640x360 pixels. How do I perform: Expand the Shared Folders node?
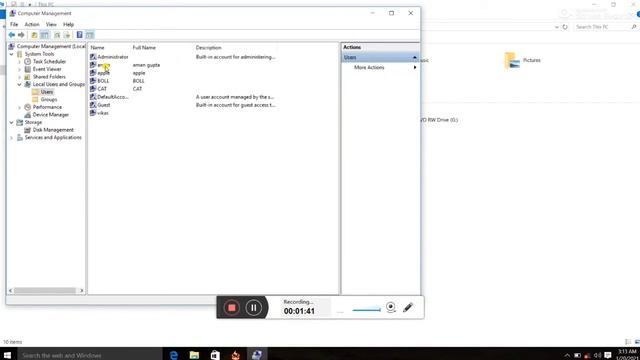click(x=19, y=77)
